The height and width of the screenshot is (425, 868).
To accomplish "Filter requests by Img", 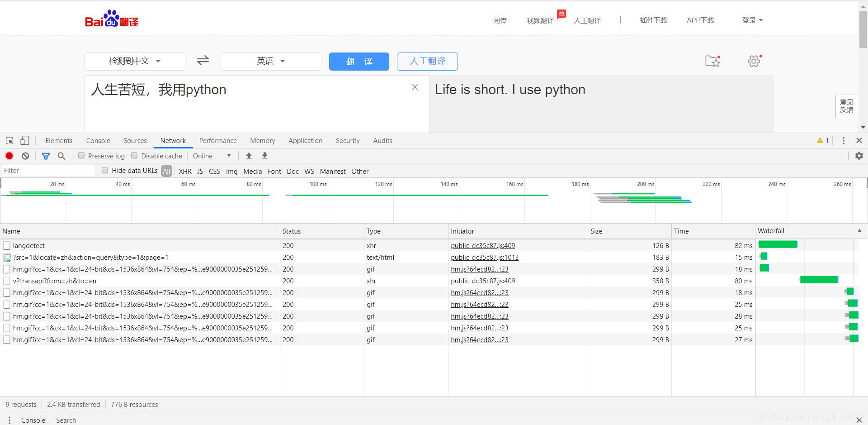I will tap(231, 171).
